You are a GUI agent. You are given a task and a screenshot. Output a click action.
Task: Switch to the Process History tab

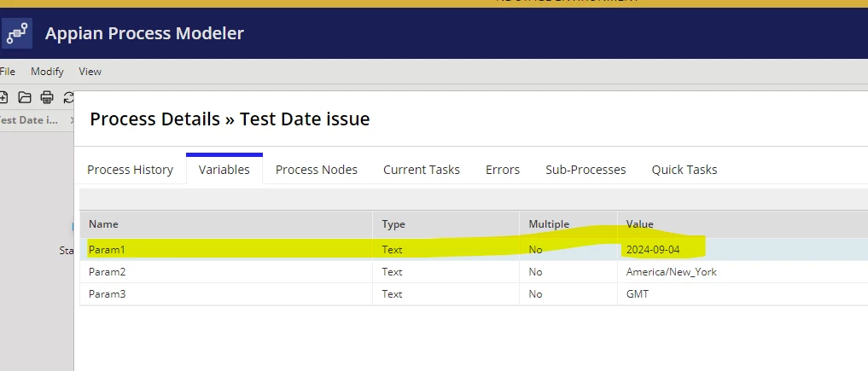click(x=130, y=170)
